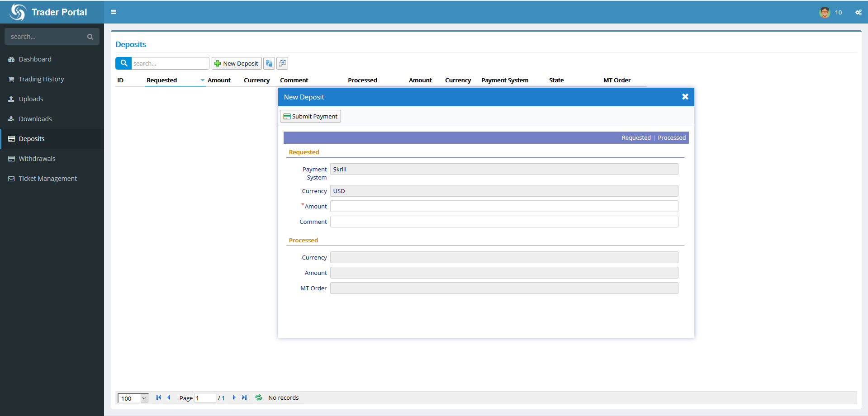
Task: Open the Payment System field showing Skrill
Action: click(x=504, y=169)
